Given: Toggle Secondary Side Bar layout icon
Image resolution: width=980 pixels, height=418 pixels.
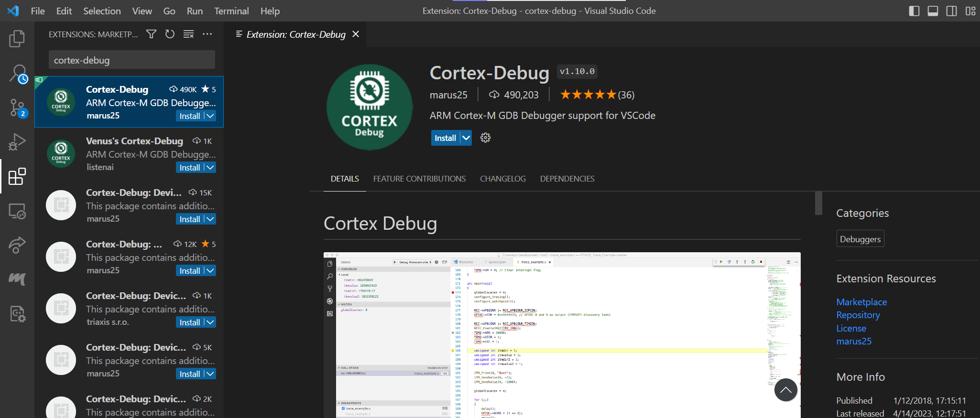Looking at the screenshot, I should tap(951, 11).
